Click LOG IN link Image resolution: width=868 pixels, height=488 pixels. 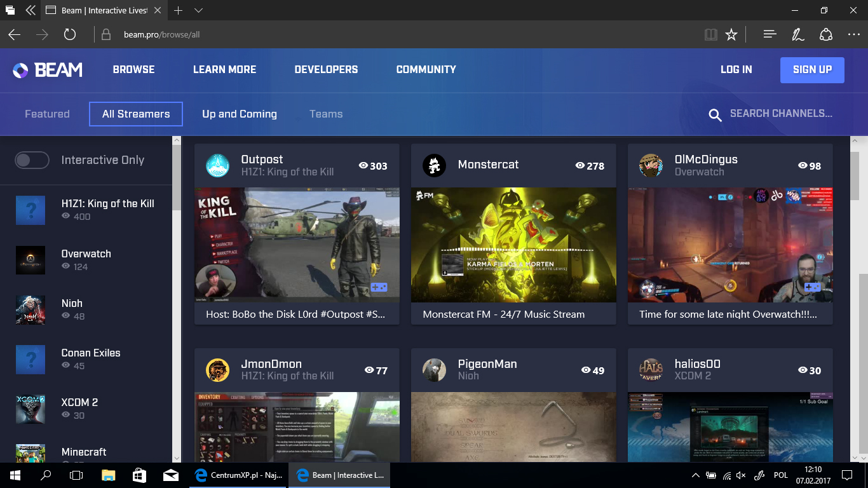pyautogui.click(x=736, y=70)
